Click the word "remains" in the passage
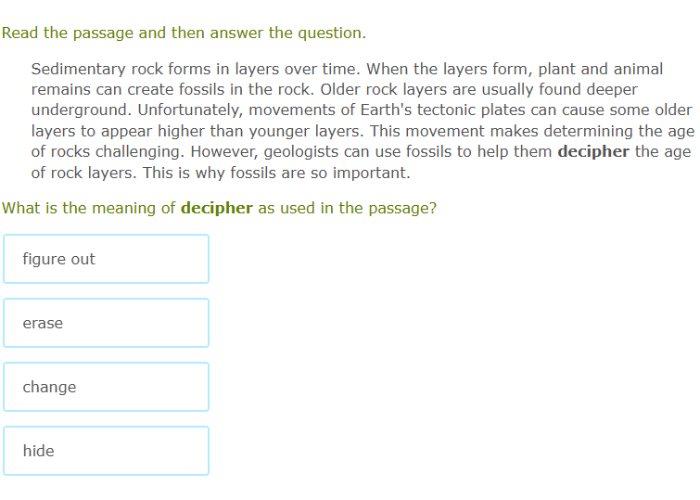 [61, 89]
